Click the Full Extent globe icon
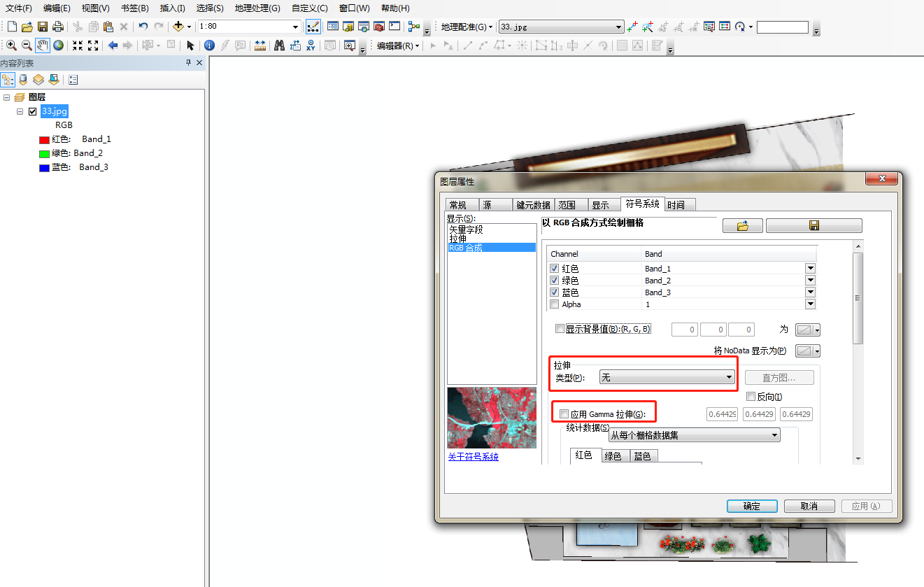 (59, 44)
